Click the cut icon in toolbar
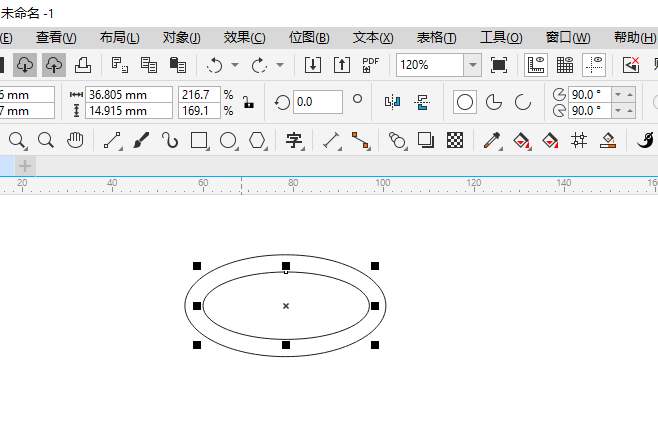Screen dimensions: 658x428 (120, 65)
